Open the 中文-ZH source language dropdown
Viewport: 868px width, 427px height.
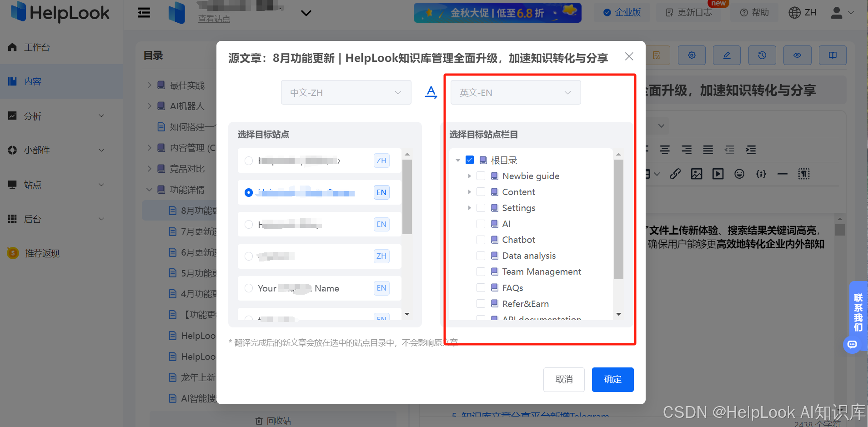click(x=346, y=92)
